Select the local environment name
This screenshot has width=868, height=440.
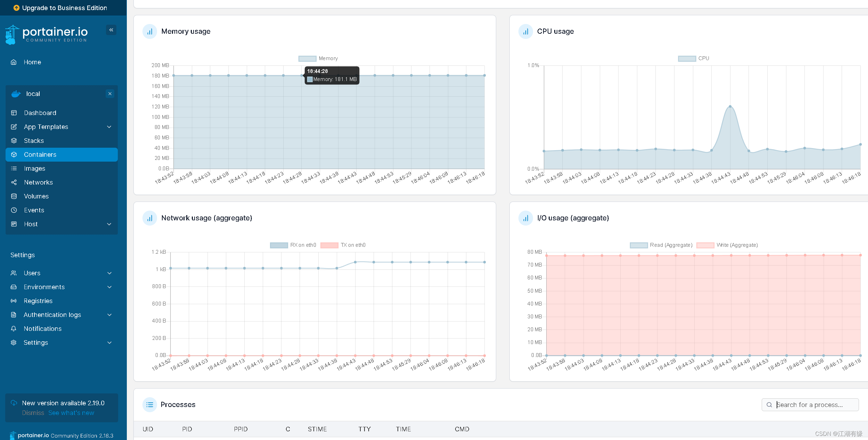(x=33, y=94)
